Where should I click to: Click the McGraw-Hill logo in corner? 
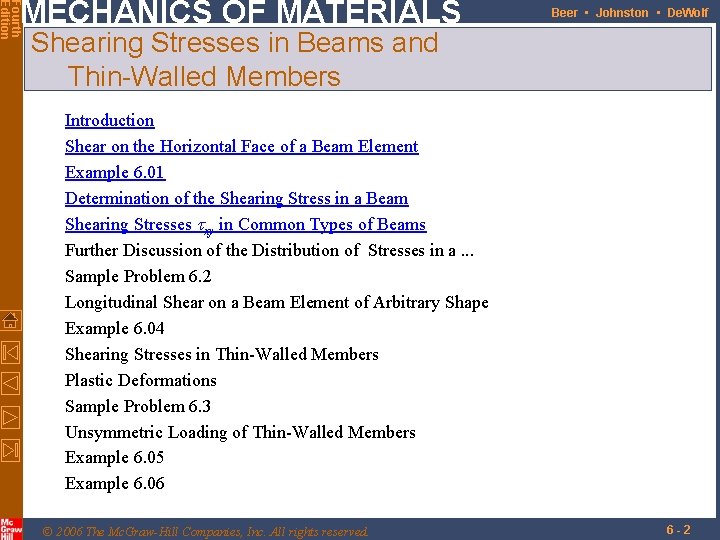pos(11,529)
